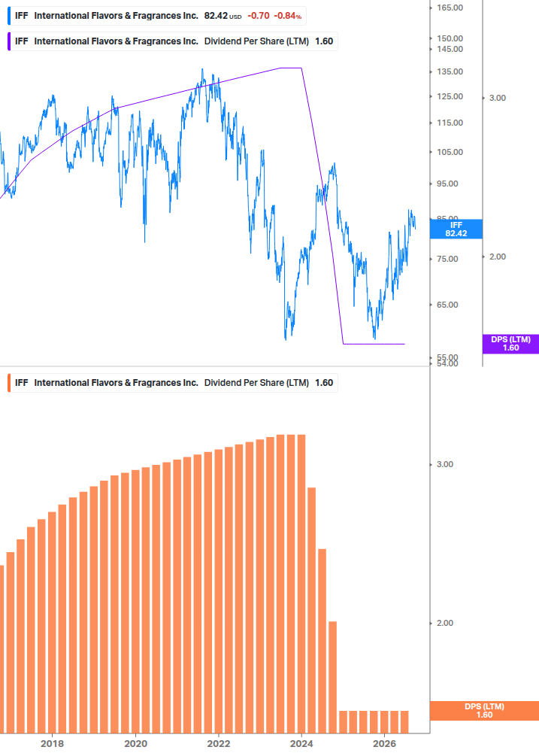The width and height of the screenshot is (539, 756).
Task: Click the 3.00 label on the orange bar pane axis
Action: [x=445, y=464]
